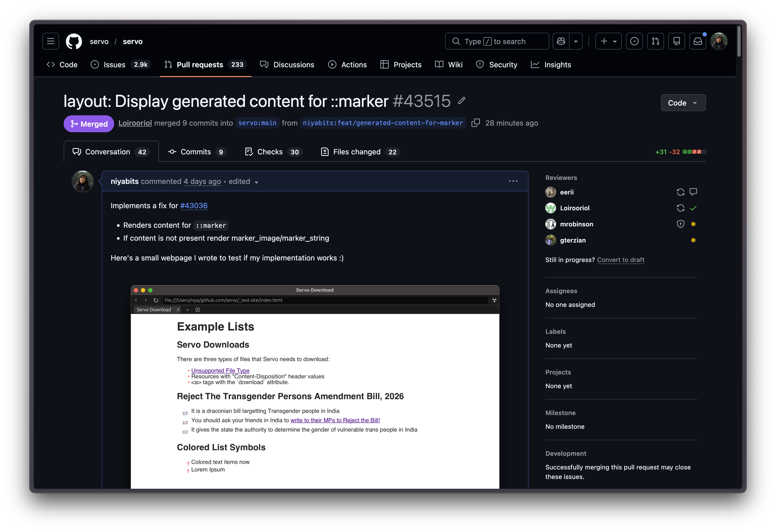Switch to the Checks tab
The image size is (776, 532).
pyautogui.click(x=273, y=152)
